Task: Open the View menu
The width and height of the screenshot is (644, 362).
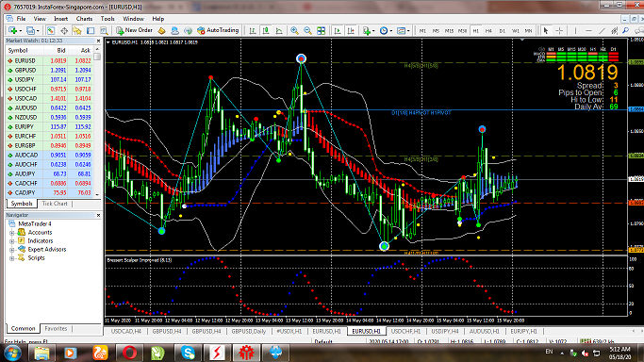Action: pyautogui.click(x=40, y=19)
